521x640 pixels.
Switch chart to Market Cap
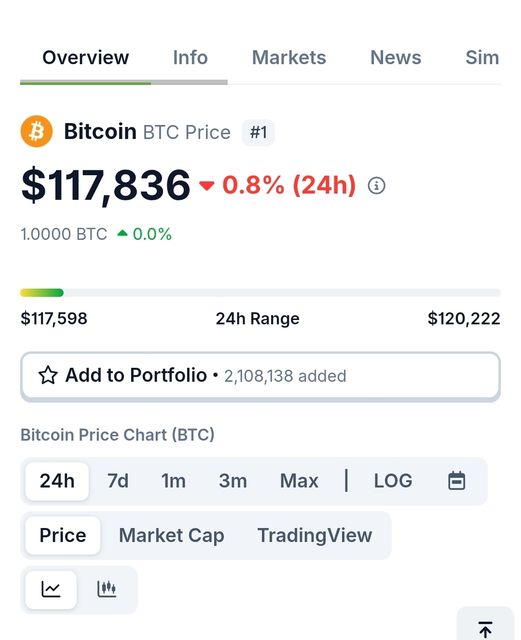tap(171, 535)
